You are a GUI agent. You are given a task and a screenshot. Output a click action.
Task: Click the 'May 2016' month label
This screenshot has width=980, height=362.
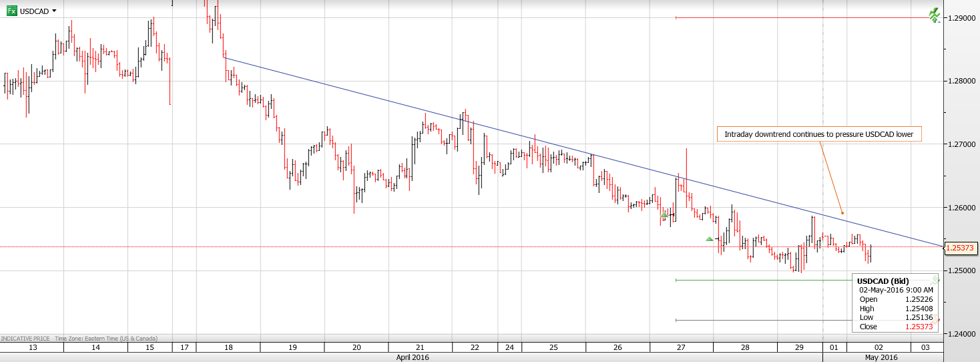[881, 357]
